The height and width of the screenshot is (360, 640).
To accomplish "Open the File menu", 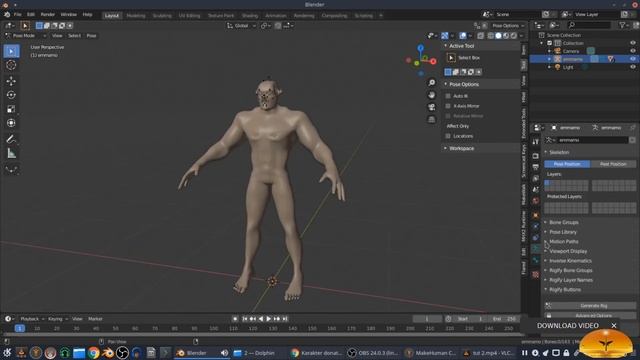I will [18, 15].
